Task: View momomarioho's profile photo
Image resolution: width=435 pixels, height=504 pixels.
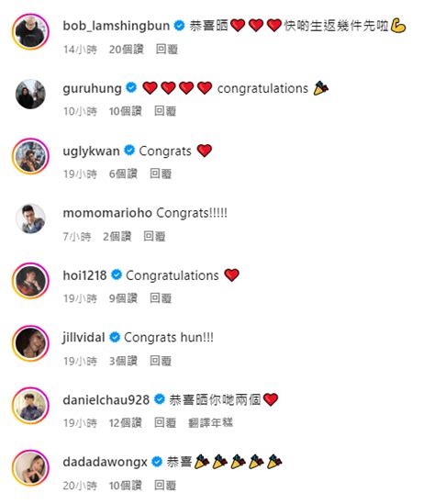Action: [x=30, y=218]
